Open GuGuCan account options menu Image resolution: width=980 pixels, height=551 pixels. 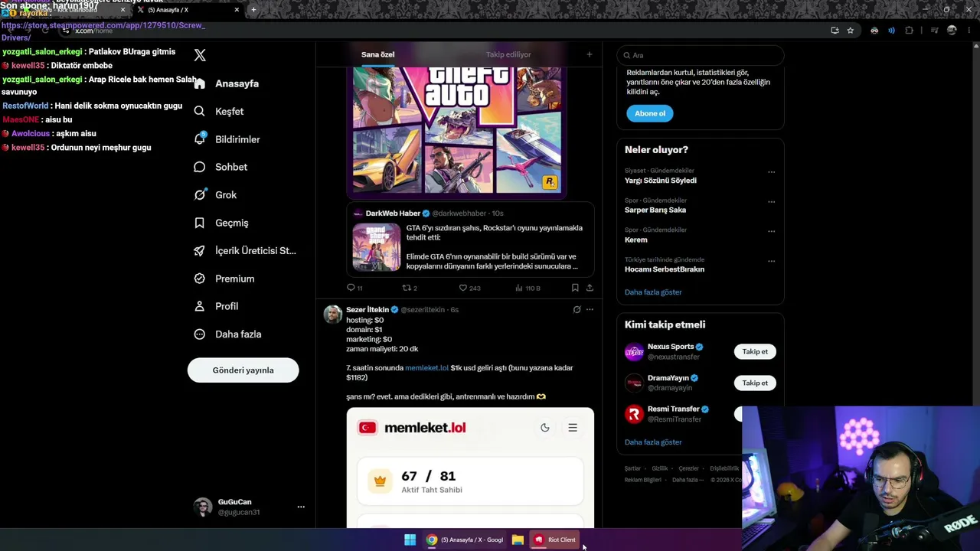301,507
